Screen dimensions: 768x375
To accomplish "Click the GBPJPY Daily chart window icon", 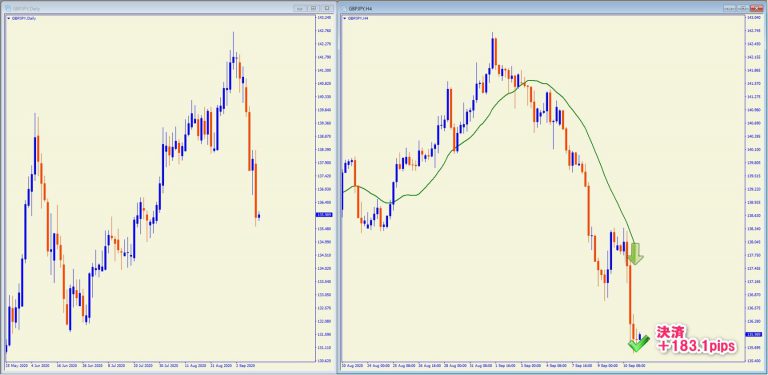I will coord(8,8).
